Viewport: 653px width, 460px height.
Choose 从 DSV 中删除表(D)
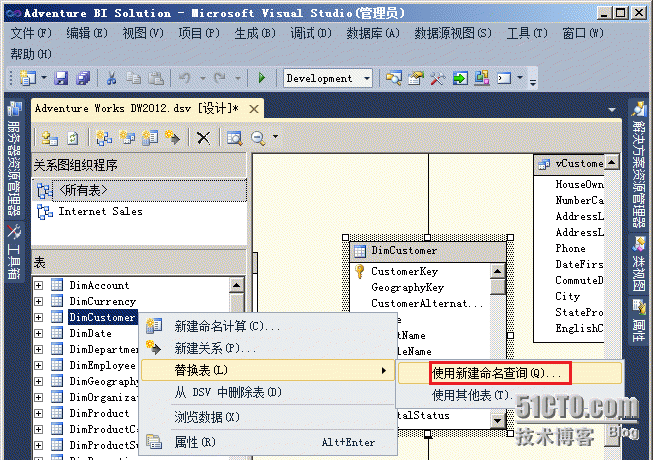click(268, 392)
